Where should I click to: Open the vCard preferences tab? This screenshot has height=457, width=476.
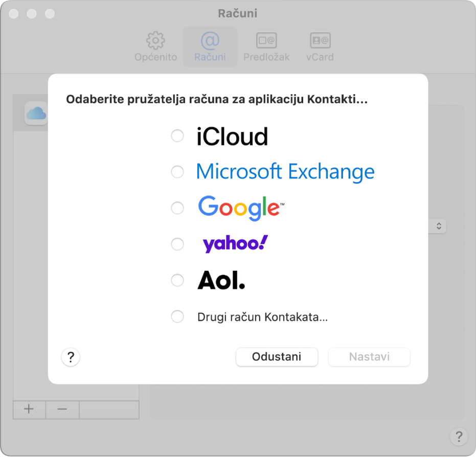pyautogui.click(x=320, y=47)
